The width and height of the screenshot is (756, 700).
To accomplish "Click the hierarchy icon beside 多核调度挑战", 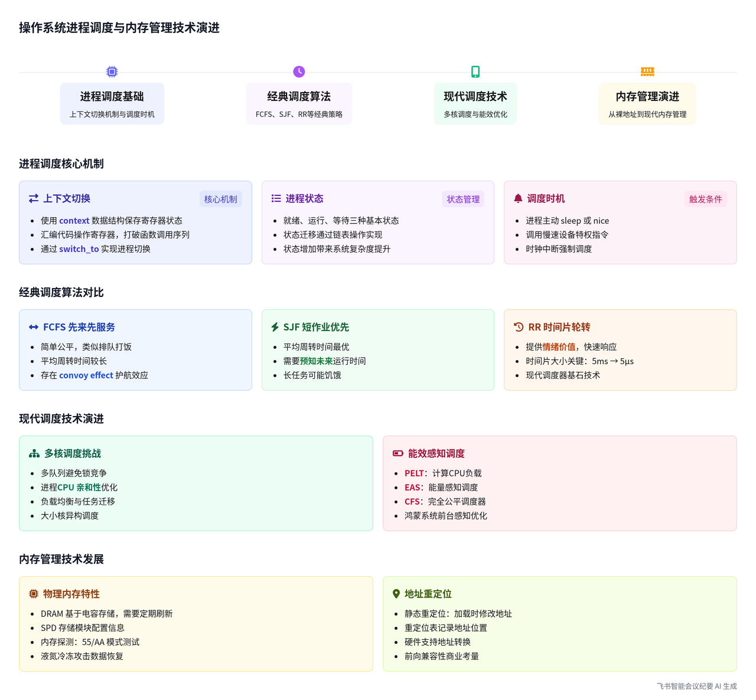I will (x=34, y=454).
